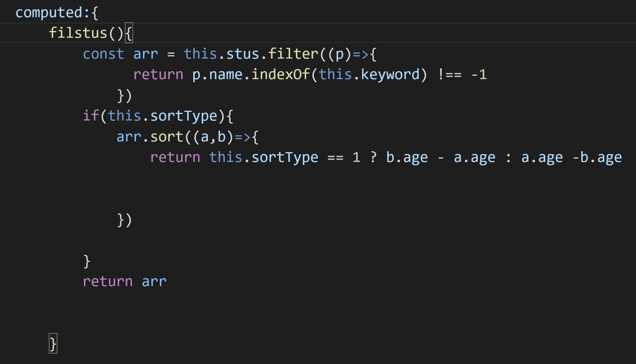636x364 pixels.
Task: Click 'b.age' right after the question mark
Action: click(x=407, y=157)
